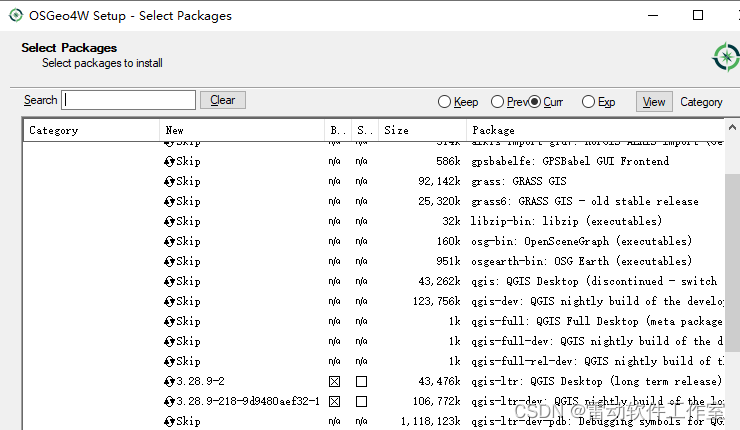The width and height of the screenshot is (740, 430).
Task: Cycle version icon for osgearth-bin package
Action: (x=169, y=261)
